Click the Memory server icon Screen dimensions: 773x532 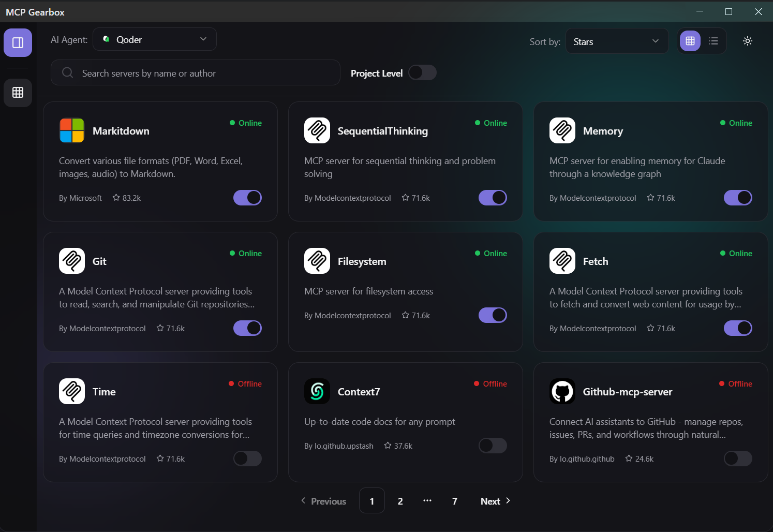tap(562, 130)
